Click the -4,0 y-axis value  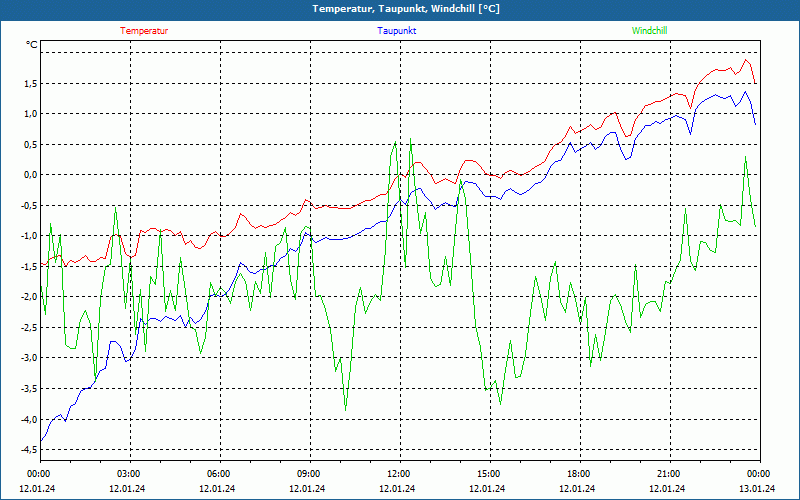(30, 419)
